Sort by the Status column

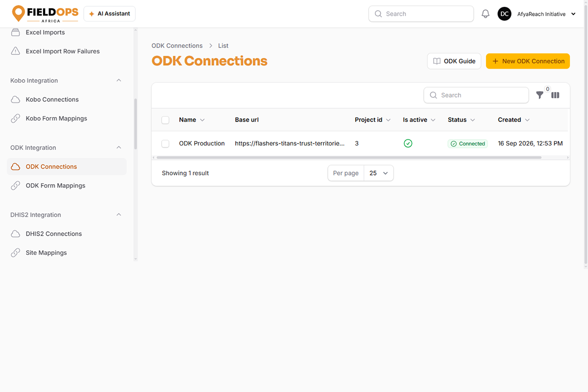461,120
